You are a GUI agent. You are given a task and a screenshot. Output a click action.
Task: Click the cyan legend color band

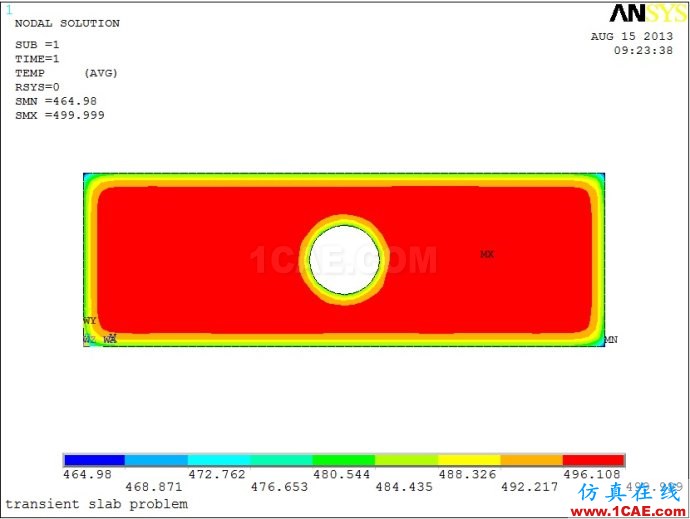coord(219,460)
